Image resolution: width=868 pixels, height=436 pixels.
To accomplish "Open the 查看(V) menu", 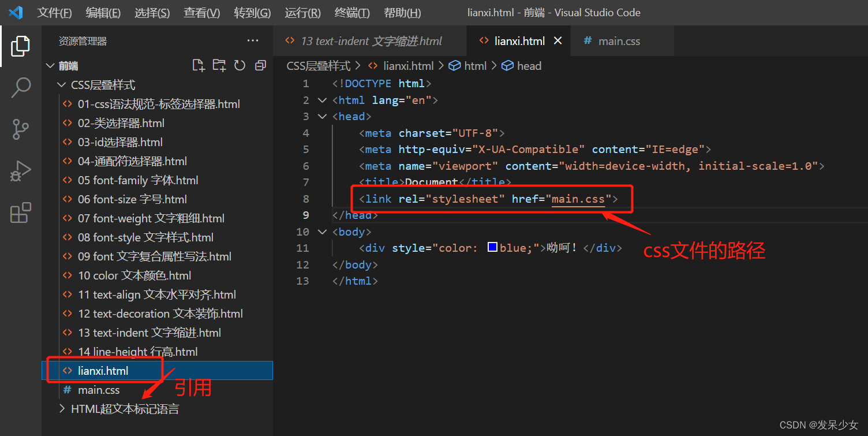I will click(x=202, y=13).
